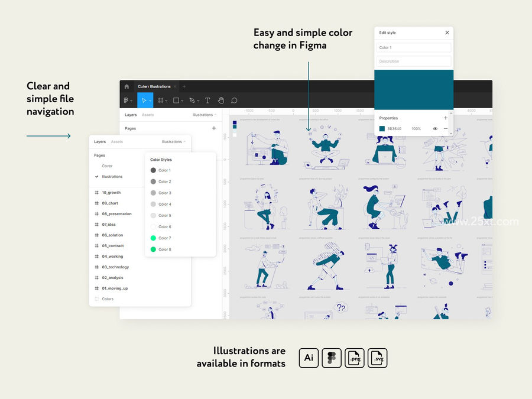Open the Cover page
The height and width of the screenshot is (399, 532).
point(107,166)
